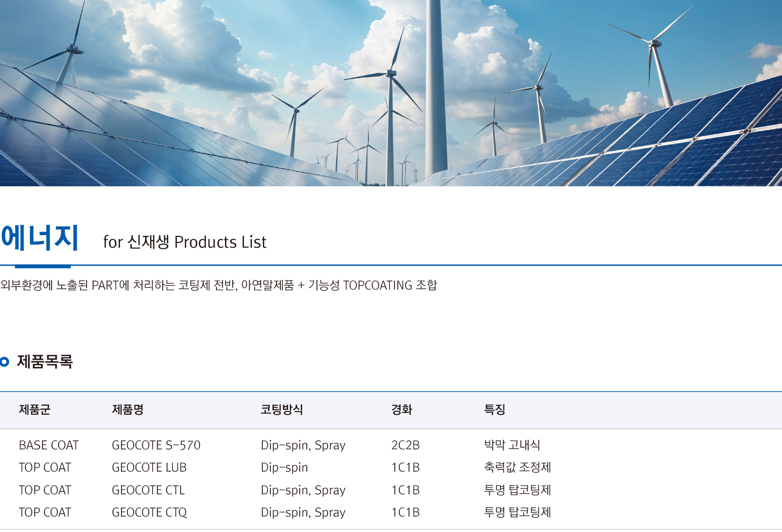Click the 박막 고내식 feature cell
Viewport: 782px width, 532px height.
512,445
